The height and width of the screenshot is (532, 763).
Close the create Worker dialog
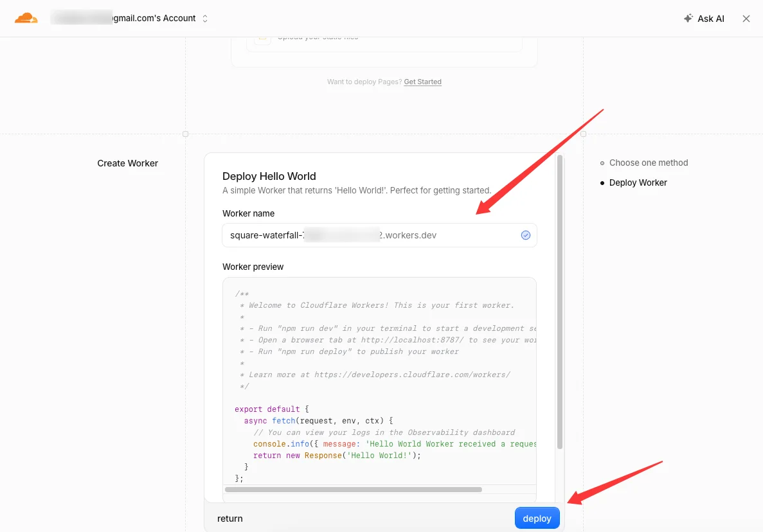[x=746, y=19]
